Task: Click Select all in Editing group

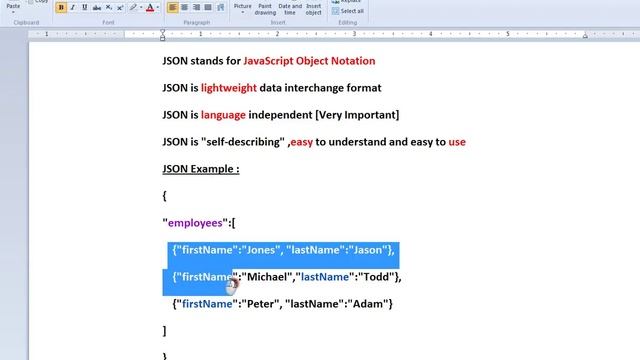Action: coord(348,11)
